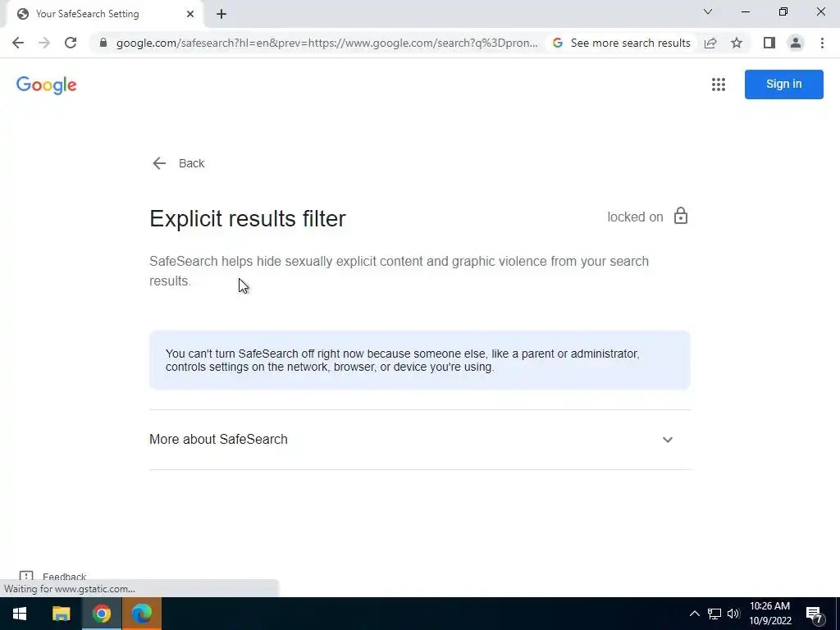
Task: Open the tab search dropdown arrow
Action: 708,11
